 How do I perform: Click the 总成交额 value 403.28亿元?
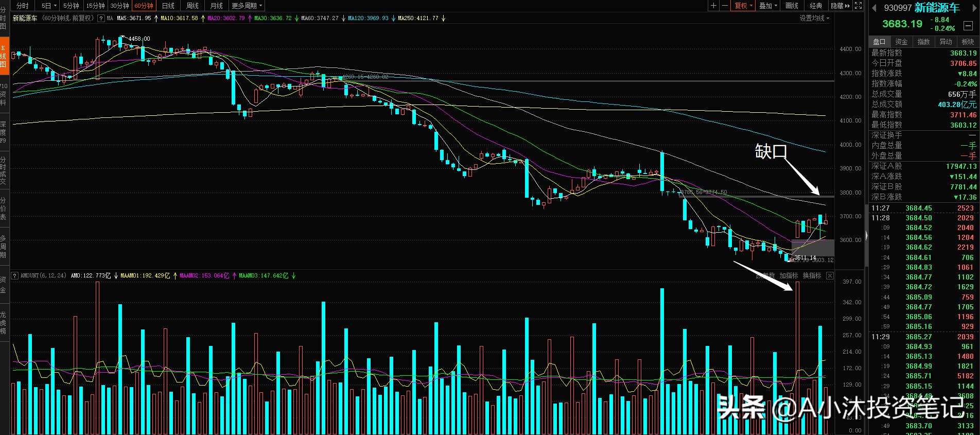(x=957, y=105)
